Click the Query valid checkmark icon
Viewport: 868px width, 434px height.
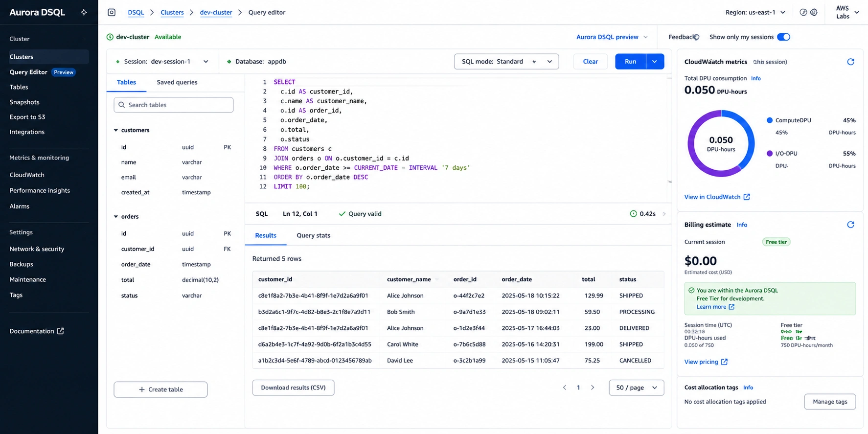tap(342, 214)
